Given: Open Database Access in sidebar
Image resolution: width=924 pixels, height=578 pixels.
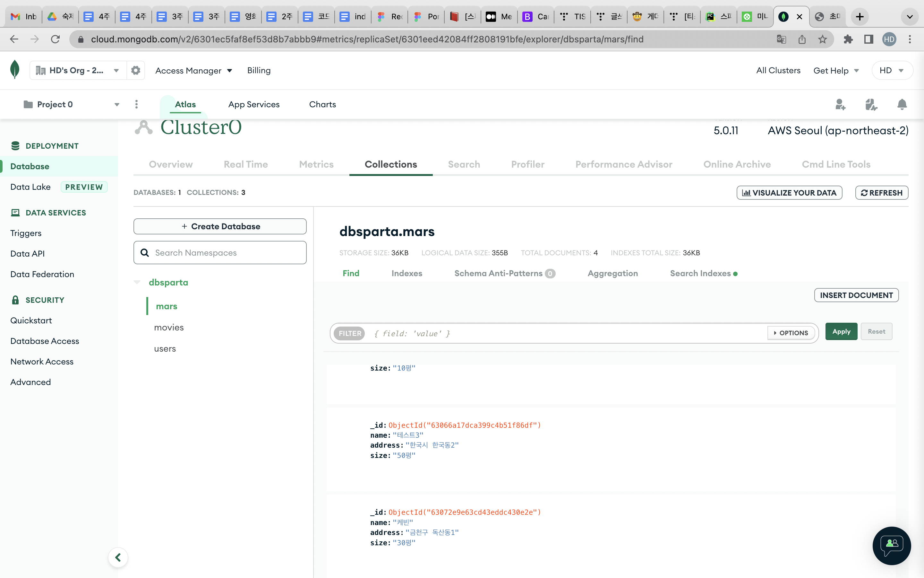Looking at the screenshot, I should 45,341.
